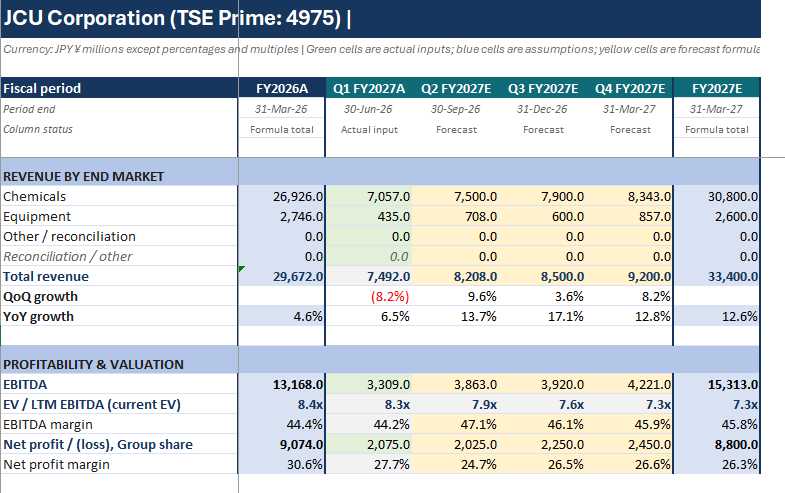Click the 31-Mar-26 period end cell
Screen dimensions: 785x493
[x=282, y=109]
